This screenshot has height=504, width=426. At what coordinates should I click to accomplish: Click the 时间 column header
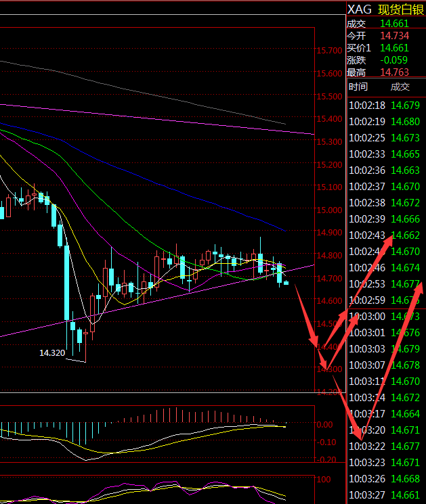point(358,87)
